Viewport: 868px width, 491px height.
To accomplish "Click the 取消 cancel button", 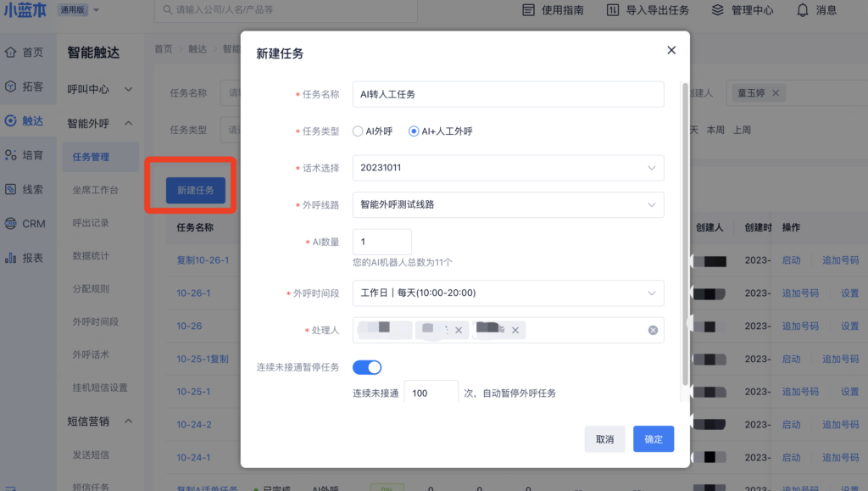I will [x=604, y=439].
